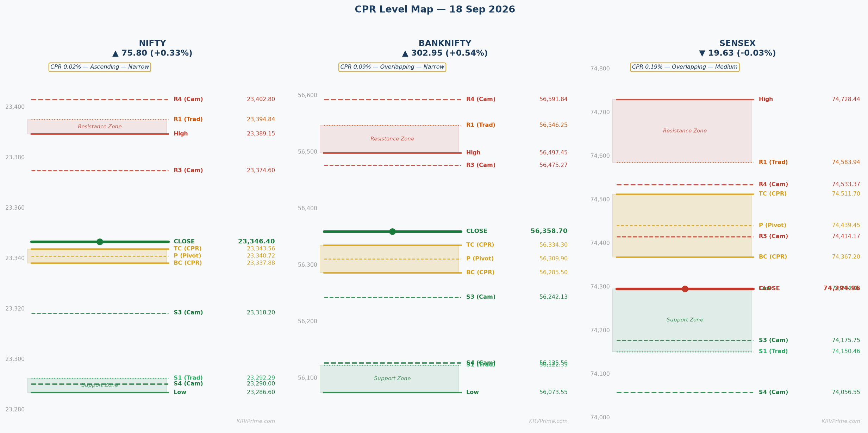Click BANKNIFTY R4 (Cam) value 56,591.84
Viewport: 868px width, 433px height.
(x=554, y=100)
